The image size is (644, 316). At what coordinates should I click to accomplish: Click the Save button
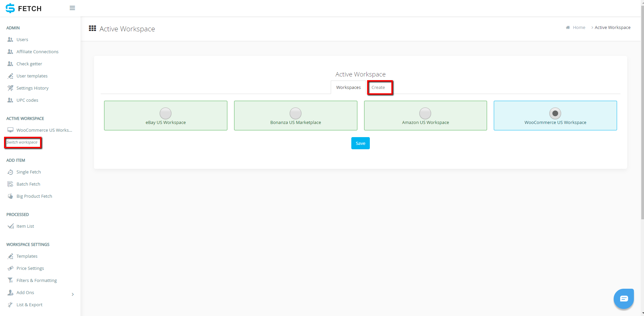[360, 143]
